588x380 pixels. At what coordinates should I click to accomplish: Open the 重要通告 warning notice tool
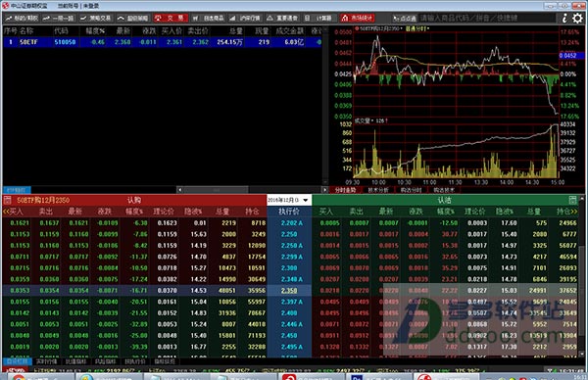tap(282, 18)
